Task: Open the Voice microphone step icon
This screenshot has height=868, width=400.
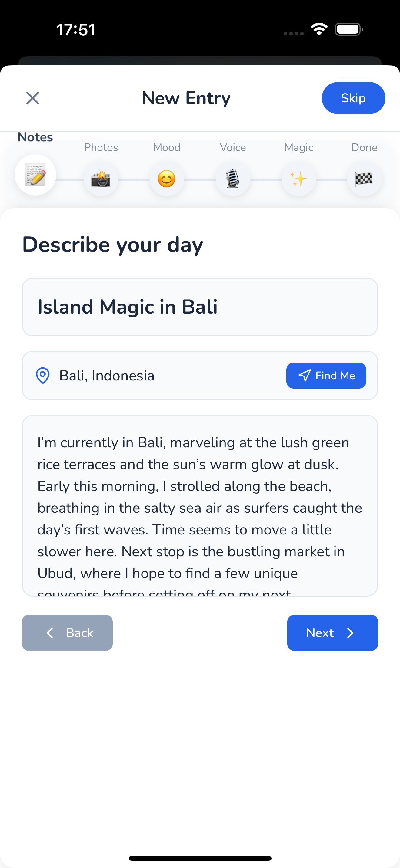Action: click(x=233, y=179)
